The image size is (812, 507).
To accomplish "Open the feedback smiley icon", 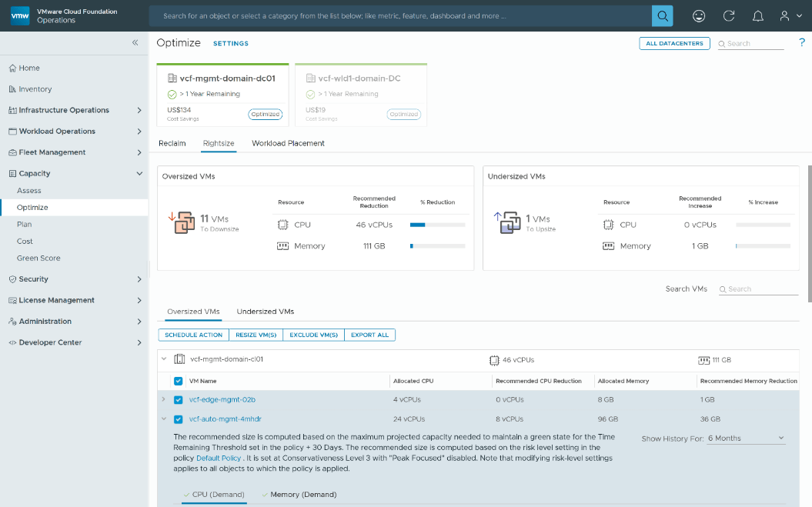I will click(x=699, y=15).
